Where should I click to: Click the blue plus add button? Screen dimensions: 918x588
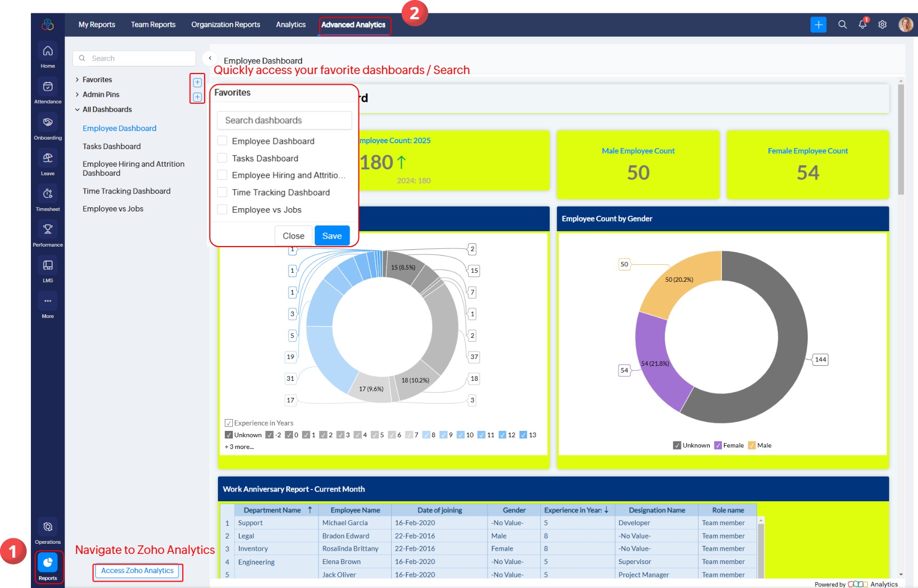click(x=818, y=24)
